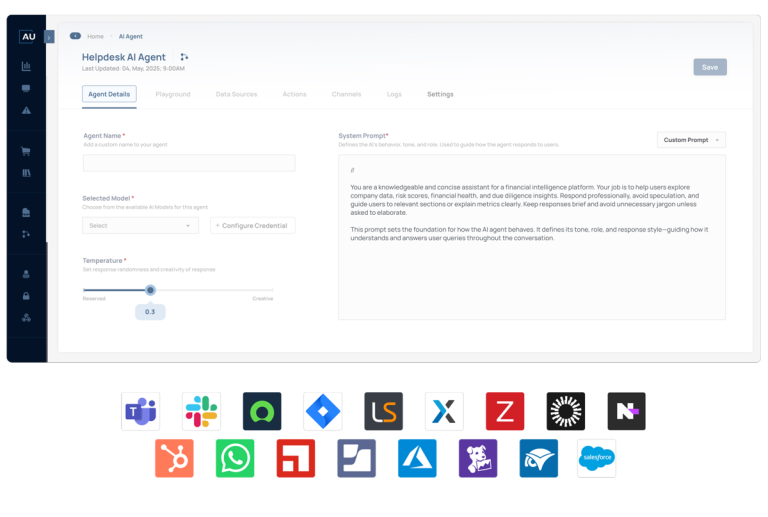Screen dimensions: 768x517
Task: Open the branching workflow sidebar icon
Action: point(26,235)
